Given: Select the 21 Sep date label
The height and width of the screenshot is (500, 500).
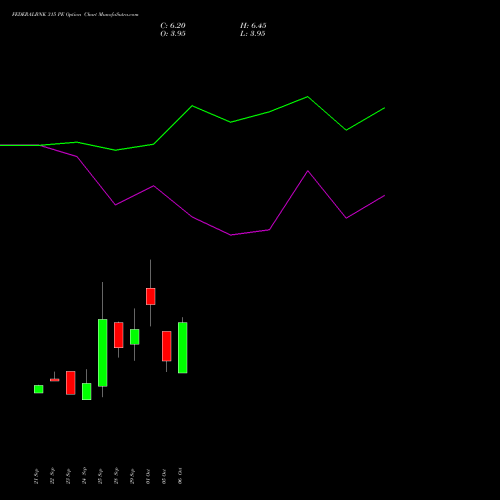Looking at the screenshot, I should tap(36, 476).
